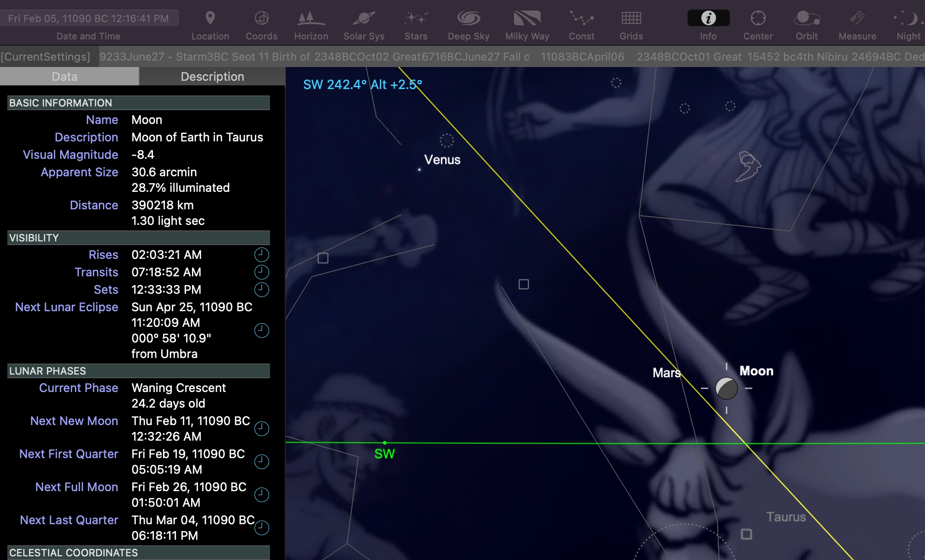The height and width of the screenshot is (560, 925).
Task: Open the 3BC Seot 11 Birth of favorite
Action: click(x=258, y=57)
